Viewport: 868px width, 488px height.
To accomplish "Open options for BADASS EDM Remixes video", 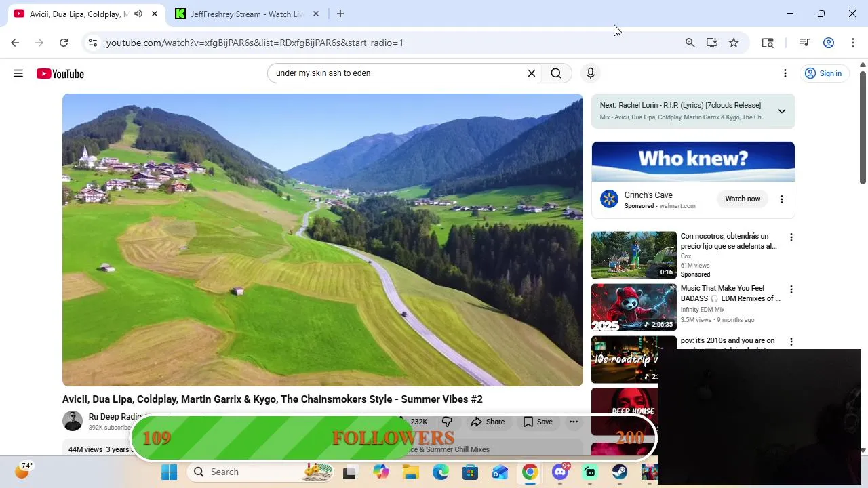I will (x=791, y=289).
